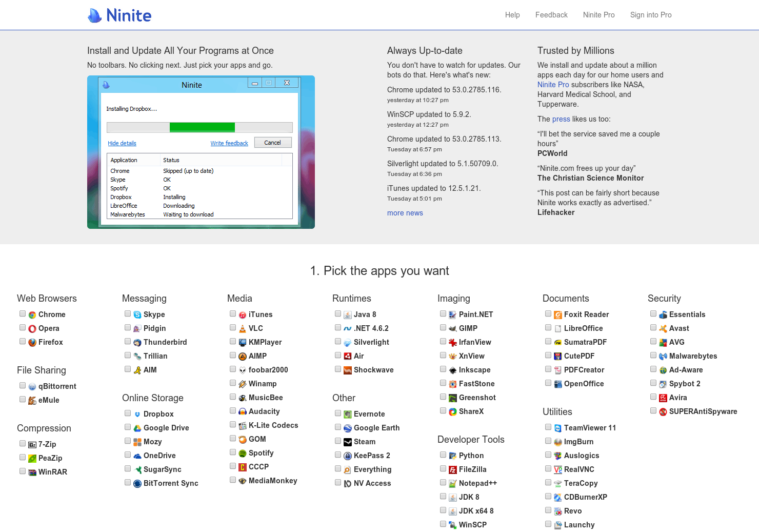The height and width of the screenshot is (532, 759).
Task: Click the 7-Zip icon
Action: [x=32, y=445]
